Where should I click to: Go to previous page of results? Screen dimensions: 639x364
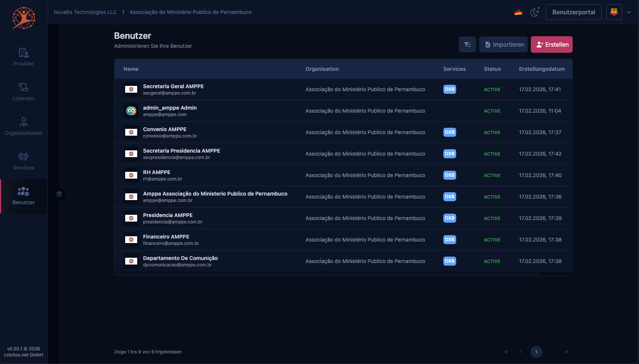tap(521, 352)
